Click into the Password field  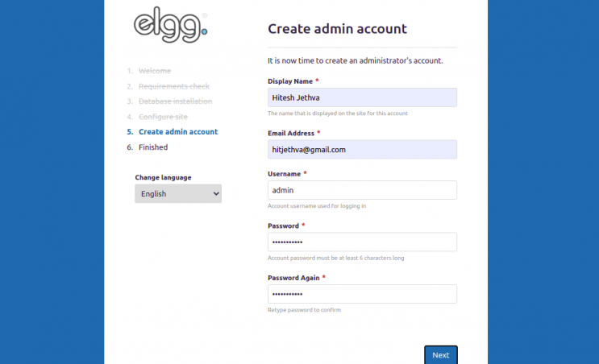(x=362, y=242)
